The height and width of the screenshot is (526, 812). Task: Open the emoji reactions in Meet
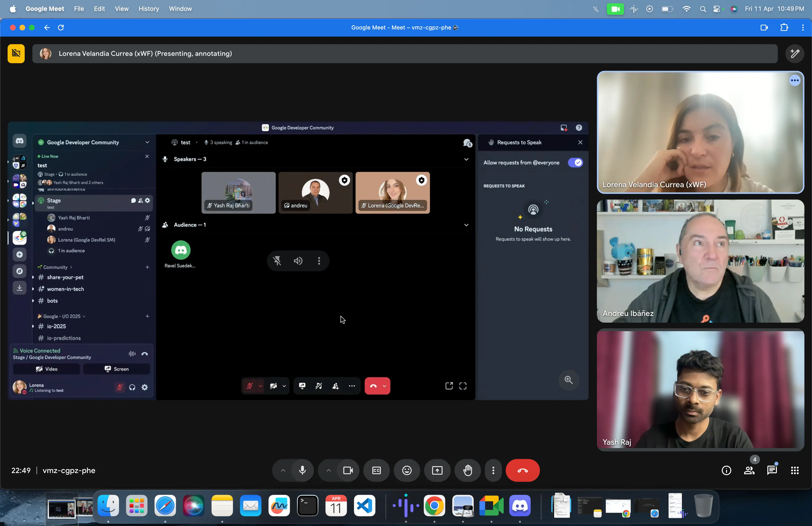pyautogui.click(x=407, y=470)
